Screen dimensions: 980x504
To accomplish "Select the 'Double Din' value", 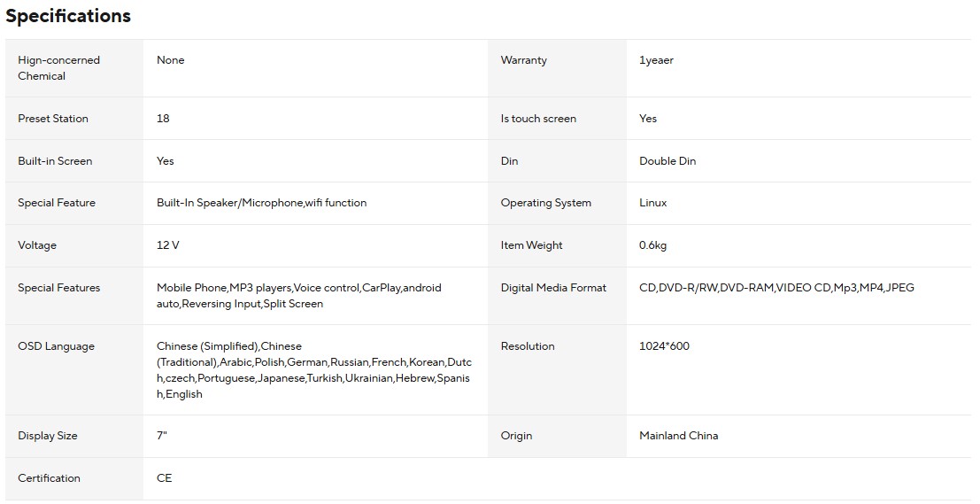I will point(667,161).
